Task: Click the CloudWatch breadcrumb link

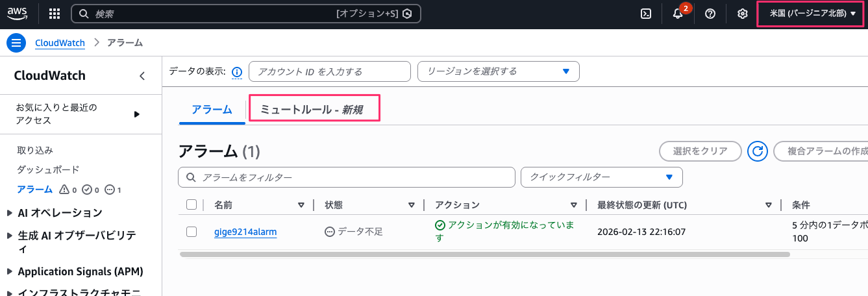Action: [x=60, y=43]
